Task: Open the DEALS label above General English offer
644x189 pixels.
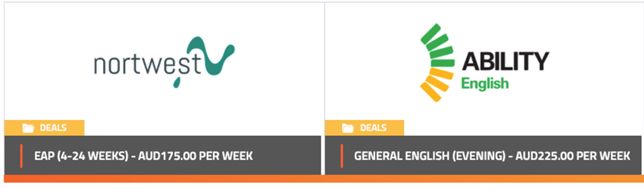Action: click(x=373, y=128)
